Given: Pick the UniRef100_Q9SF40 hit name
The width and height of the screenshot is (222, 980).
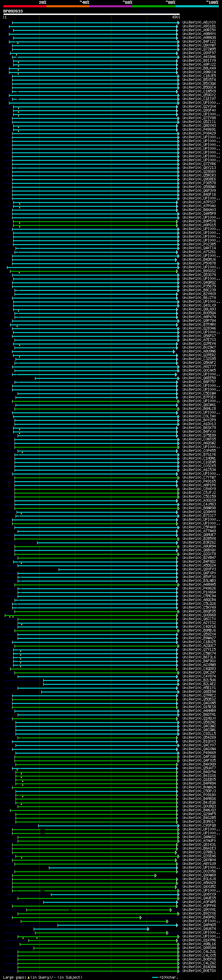Looking at the screenshot, I should pyautogui.click(x=199, y=110).
